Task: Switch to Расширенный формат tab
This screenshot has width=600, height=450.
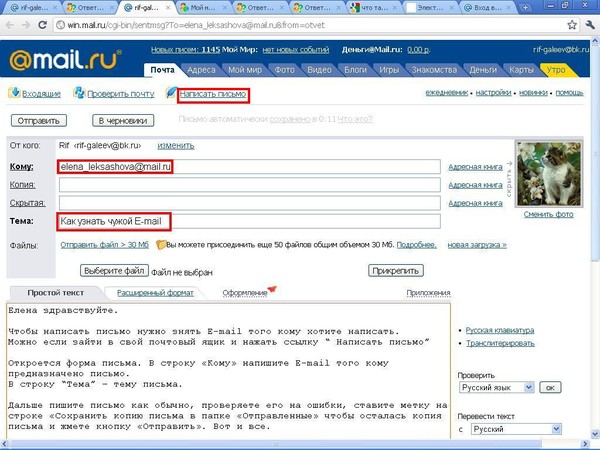Action: click(x=155, y=293)
